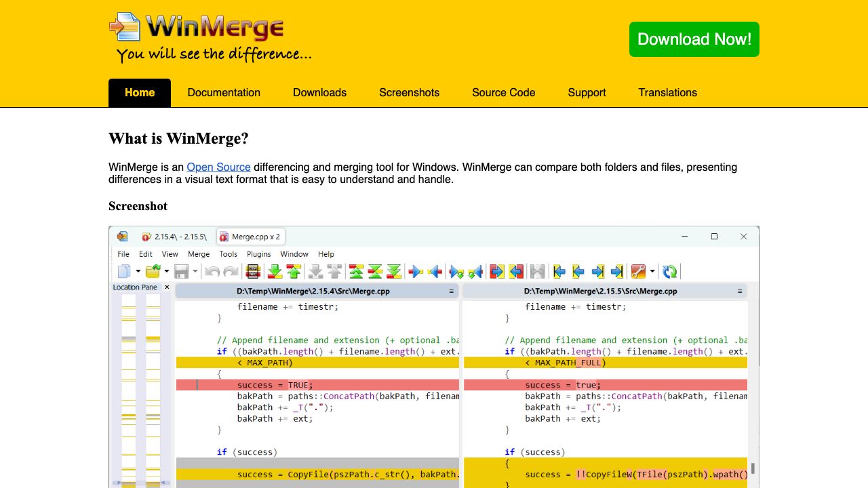
Task: Click 'success = true;' line in right pane
Action: [606, 385]
